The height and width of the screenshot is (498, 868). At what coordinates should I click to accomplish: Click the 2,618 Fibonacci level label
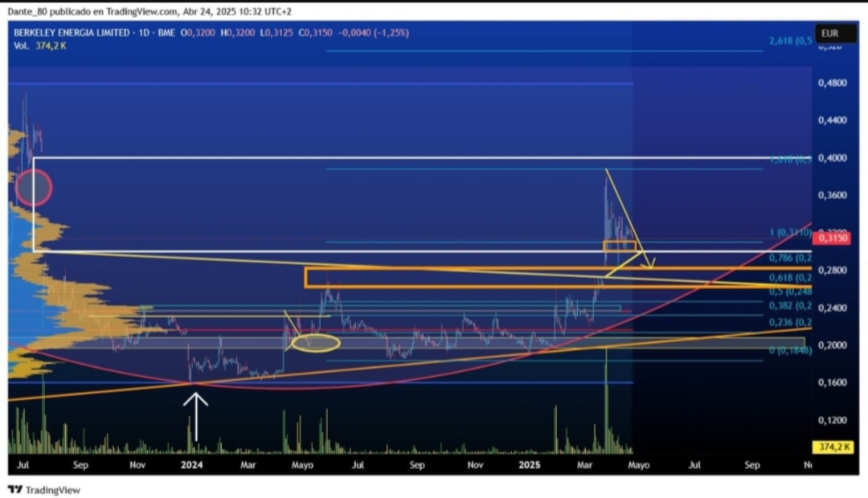point(790,41)
